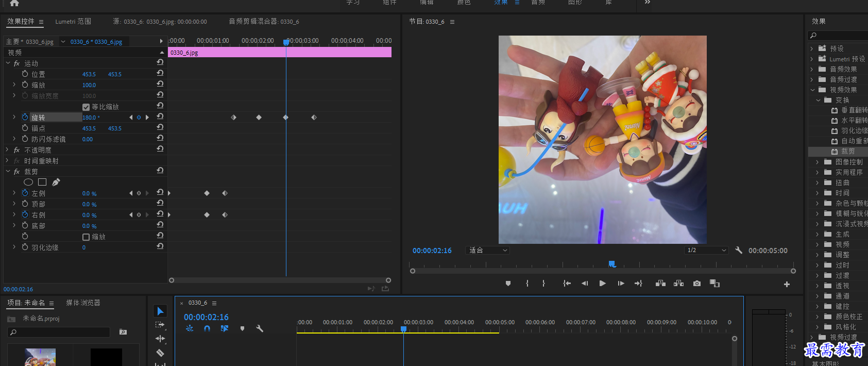
Task: Select the Track Select Forward tool
Action: click(160, 325)
